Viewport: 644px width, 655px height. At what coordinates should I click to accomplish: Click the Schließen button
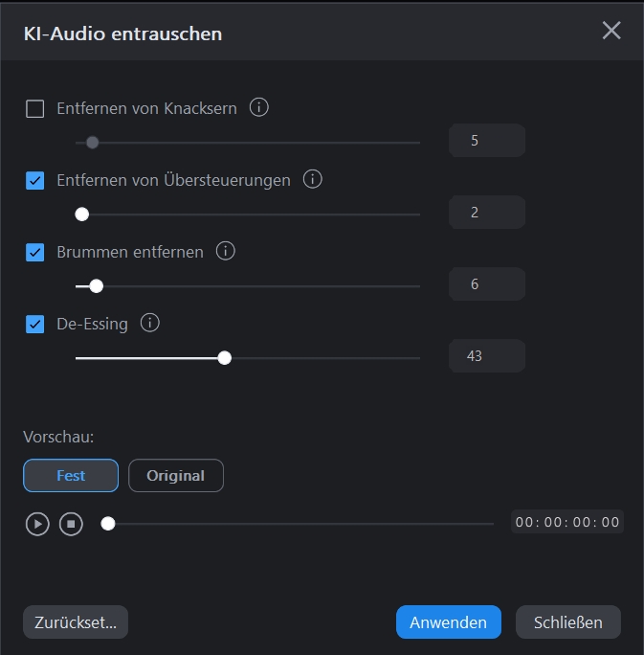click(568, 622)
